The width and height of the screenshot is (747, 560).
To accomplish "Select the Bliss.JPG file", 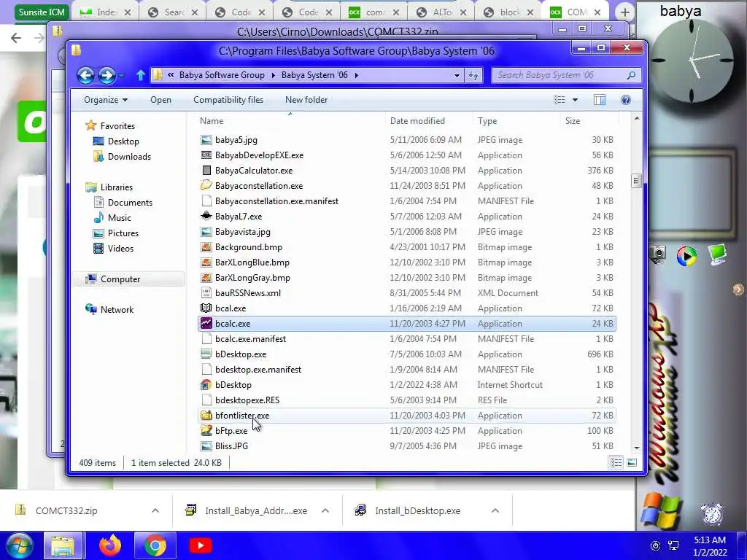I will 231,446.
